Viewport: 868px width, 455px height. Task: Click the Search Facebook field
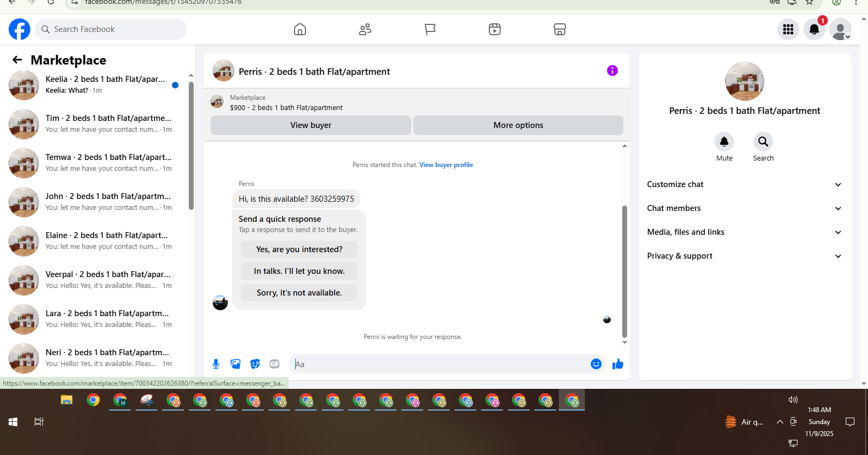(x=111, y=29)
